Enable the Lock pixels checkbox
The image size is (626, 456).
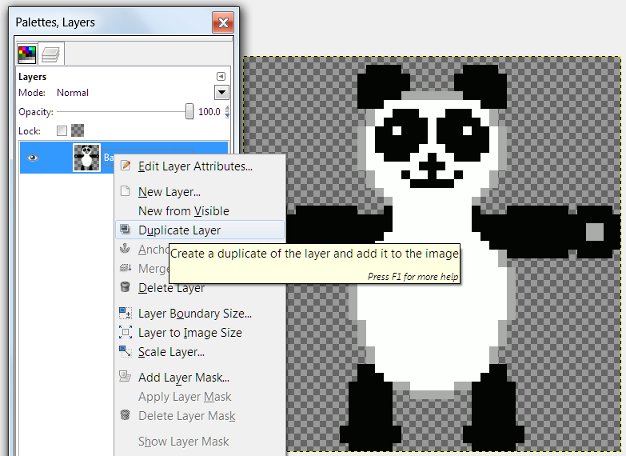tap(62, 131)
